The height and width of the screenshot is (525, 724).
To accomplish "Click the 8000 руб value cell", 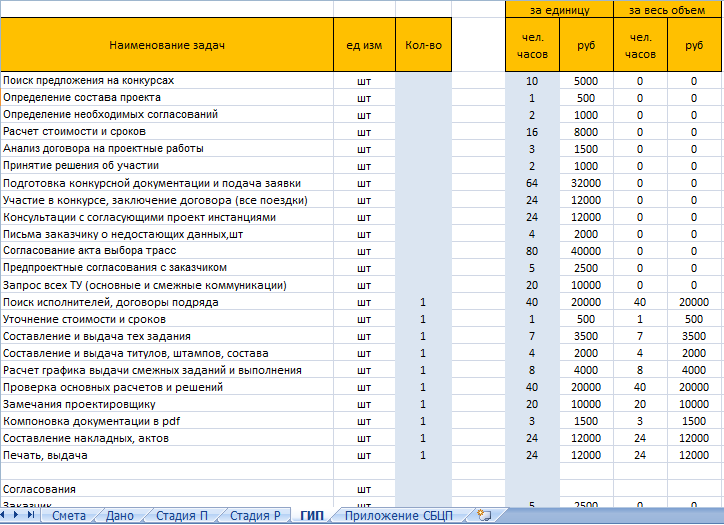I will pyautogui.click(x=586, y=132).
